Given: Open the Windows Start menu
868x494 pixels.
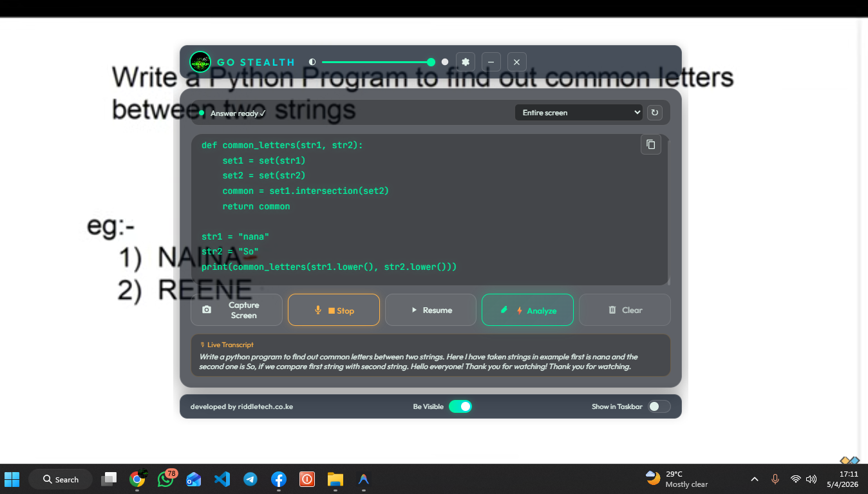Looking at the screenshot, I should tap(12, 479).
